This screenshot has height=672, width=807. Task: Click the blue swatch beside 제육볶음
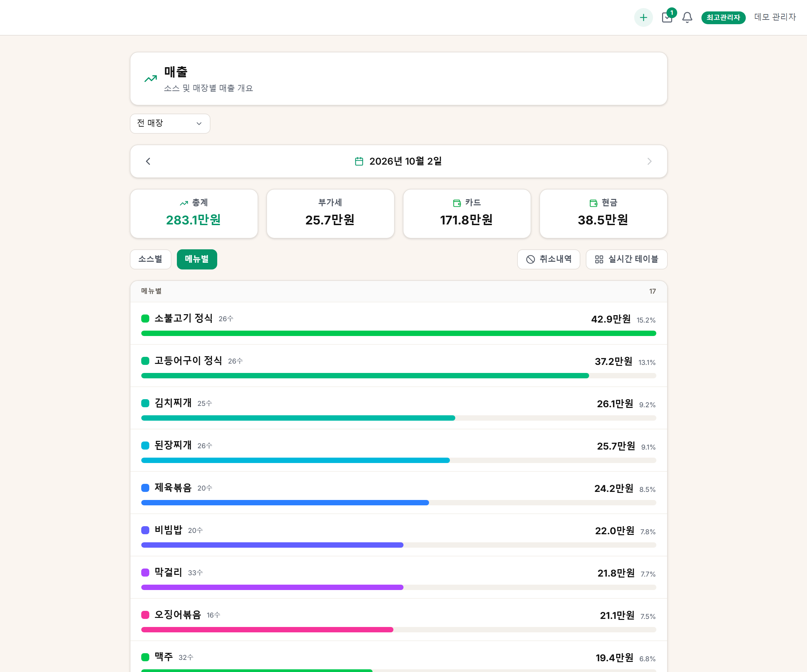[145, 488]
